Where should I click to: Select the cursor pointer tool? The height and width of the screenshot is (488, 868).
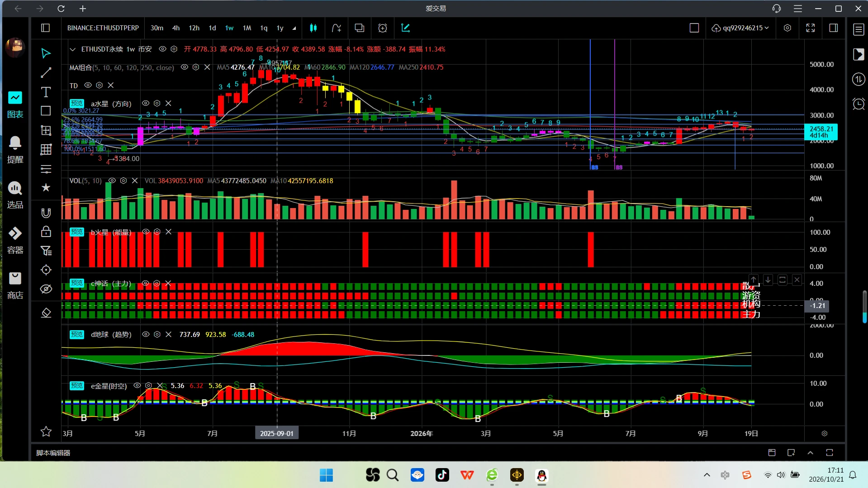(x=46, y=53)
